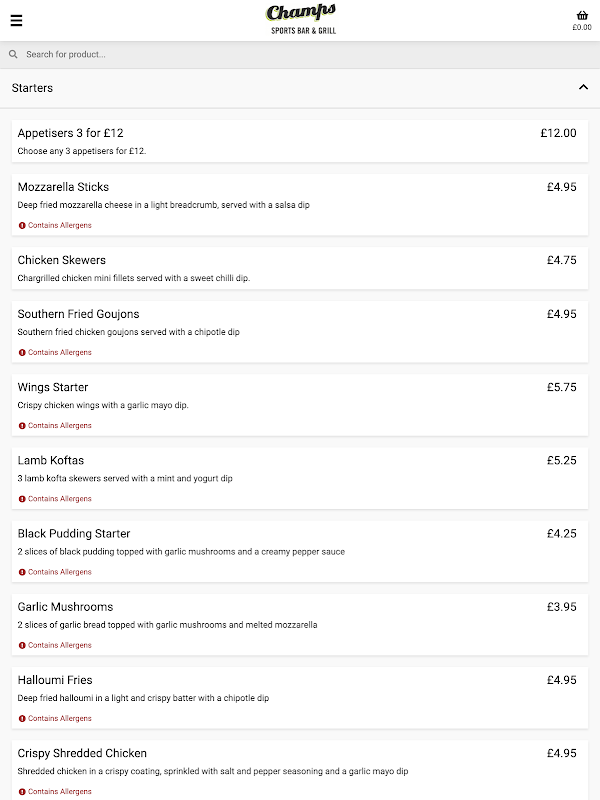The image size is (600, 800).
Task: Collapse the Starters section chevron
Action: (583, 88)
